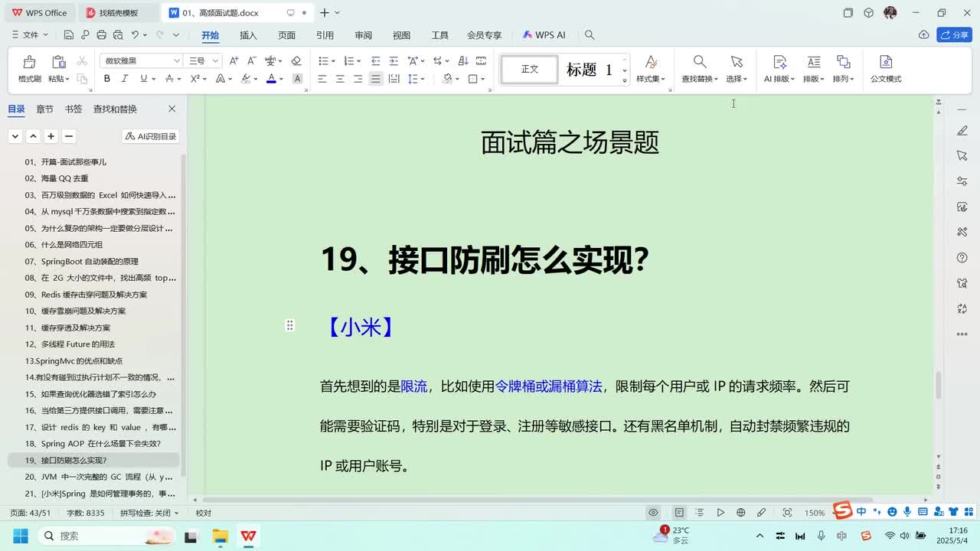Screen dimensions: 980x551
Task: Switch to the Review (审阅) ribbon tab
Action: point(363,35)
